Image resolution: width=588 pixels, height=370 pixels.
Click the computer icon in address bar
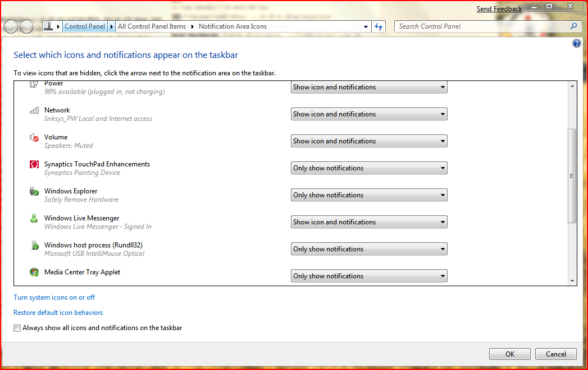tap(48, 26)
